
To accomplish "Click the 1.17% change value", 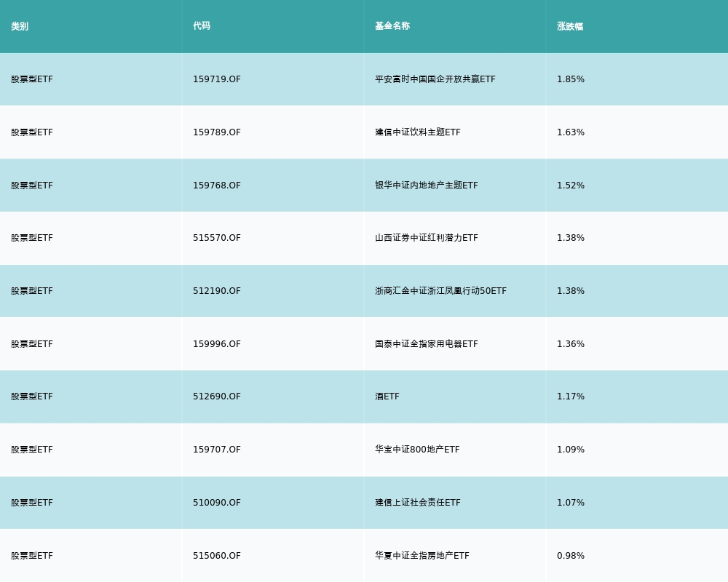I will pyautogui.click(x=571, y=396).
